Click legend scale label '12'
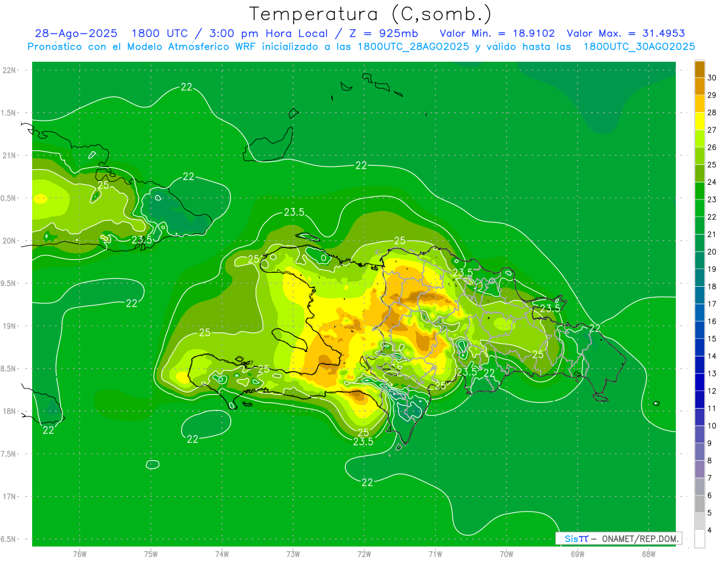Image resolution: width=728 pixels, height=562 pixels. 712,391
